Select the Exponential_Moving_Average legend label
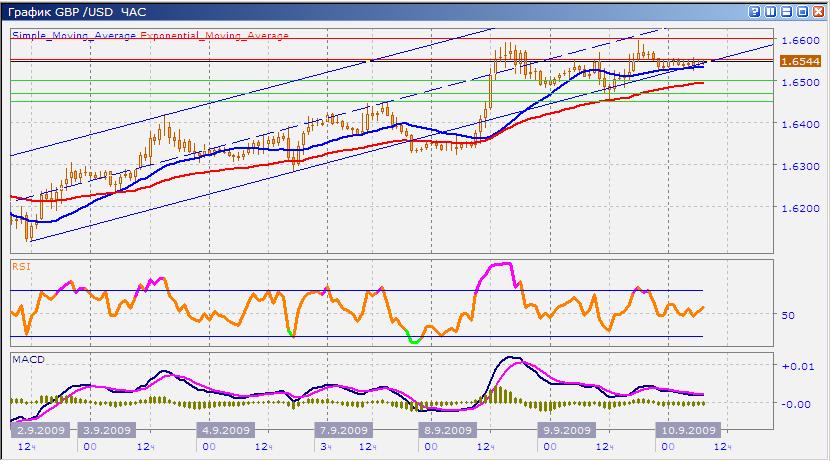 (214, 35)
